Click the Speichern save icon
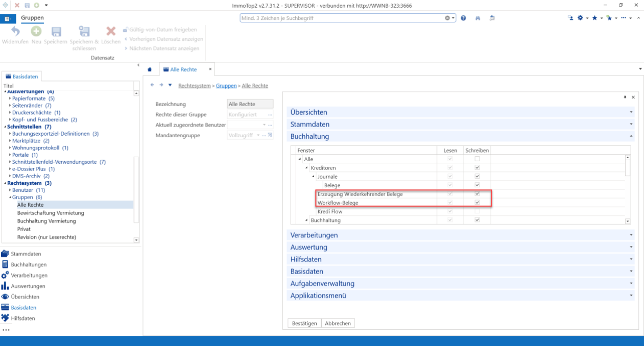Viewport: 644px width, 346px height. (56, 32)
